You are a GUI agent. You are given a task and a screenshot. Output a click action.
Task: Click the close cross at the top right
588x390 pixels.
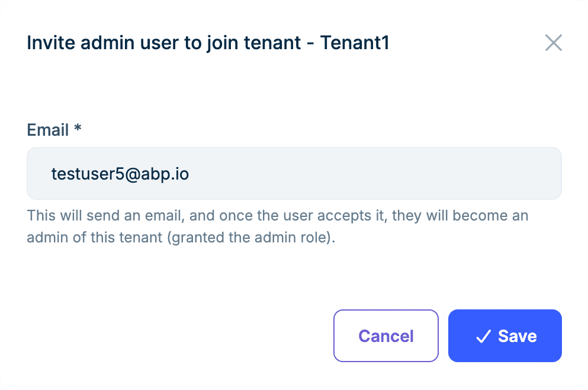tap(553, 43)
